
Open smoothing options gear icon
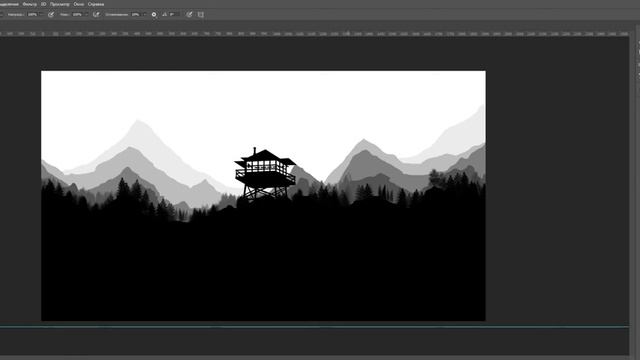(154, 14)
